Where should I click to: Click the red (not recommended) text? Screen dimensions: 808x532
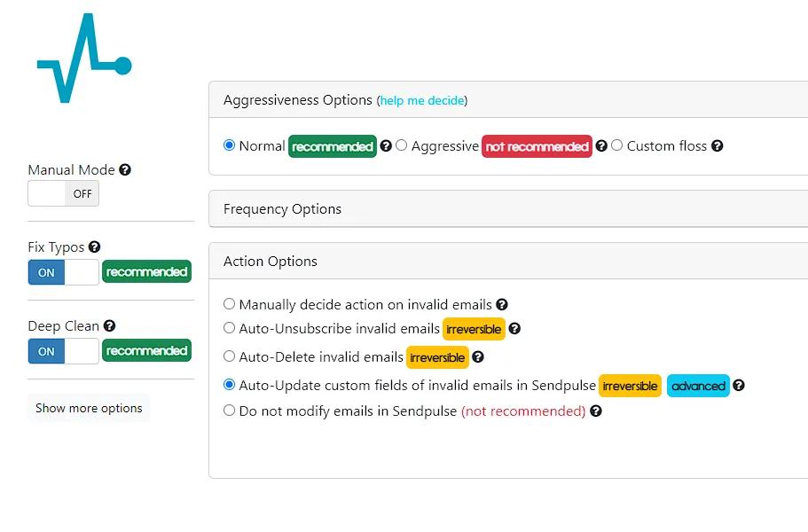pyautogui.click(x=523, y=411)
